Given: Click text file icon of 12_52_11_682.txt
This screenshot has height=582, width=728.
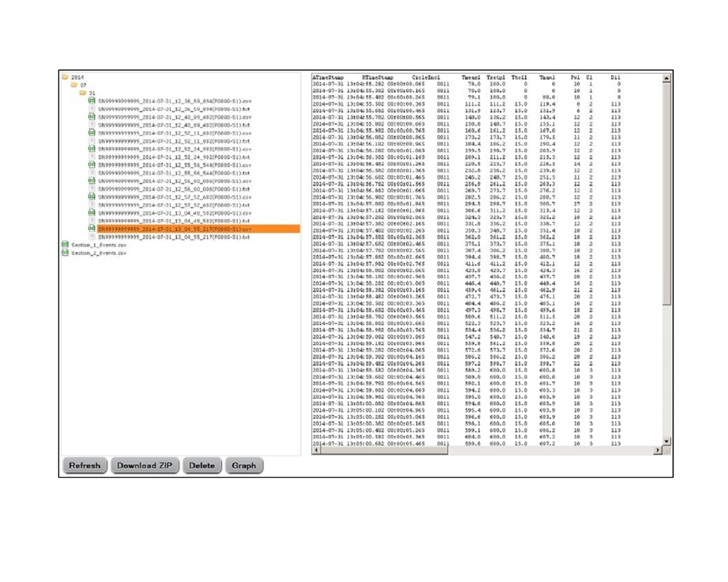Looking at the screenshot, I should click(92, 141).
